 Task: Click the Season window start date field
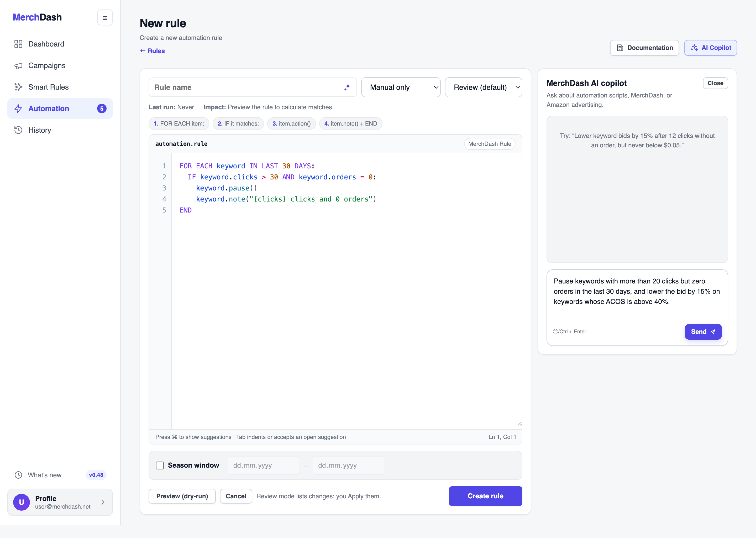click(x=264, y=465)
